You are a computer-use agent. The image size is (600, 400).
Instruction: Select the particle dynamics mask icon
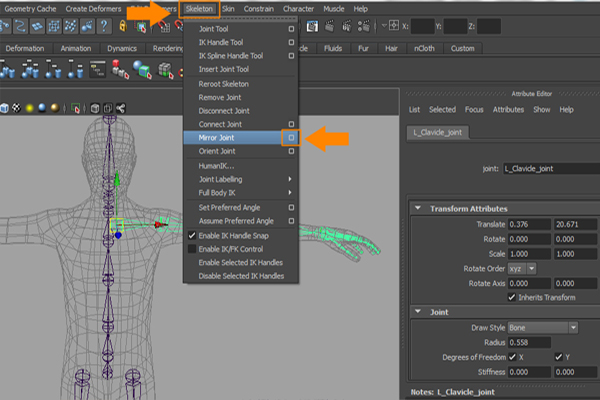(x=70, y=26)
